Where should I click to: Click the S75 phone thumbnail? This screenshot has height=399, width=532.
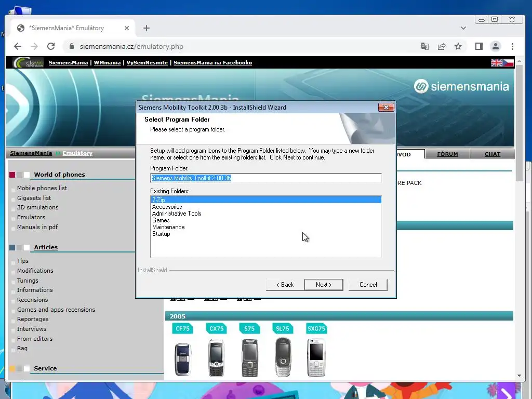250,358
